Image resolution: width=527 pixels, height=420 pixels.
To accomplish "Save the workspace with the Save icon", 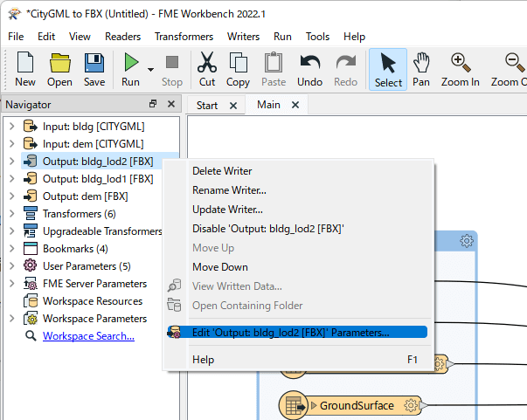I will (94, 63).
